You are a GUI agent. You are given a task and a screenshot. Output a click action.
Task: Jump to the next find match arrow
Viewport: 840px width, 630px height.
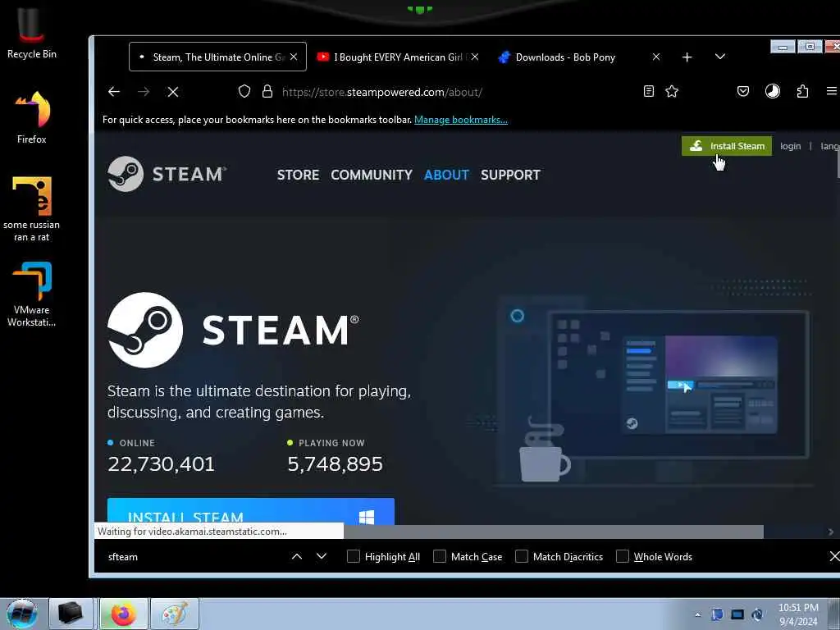point(322,556)
